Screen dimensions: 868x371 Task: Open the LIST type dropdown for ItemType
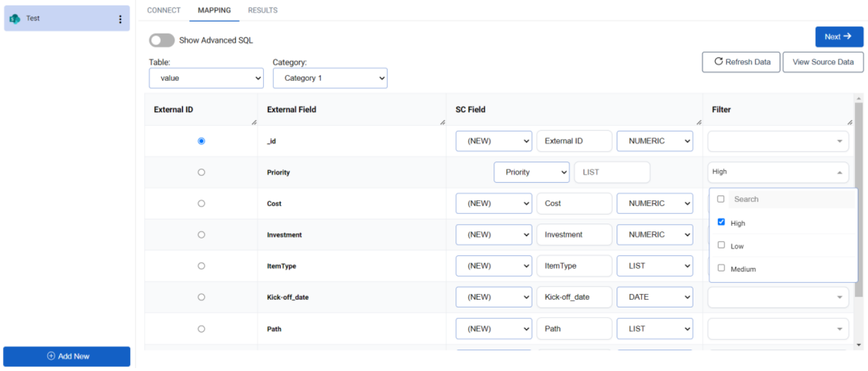pyautogui.click(x=654, y=266)
